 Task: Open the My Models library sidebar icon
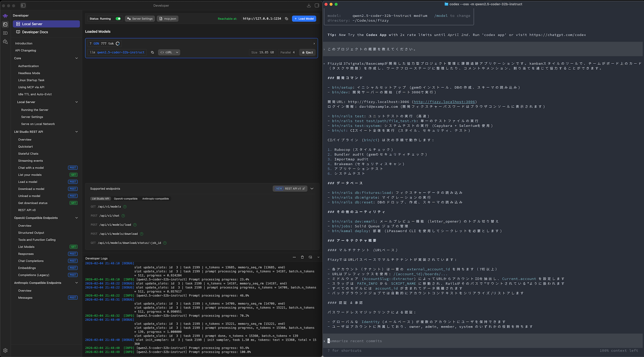(x=5, y=33)
